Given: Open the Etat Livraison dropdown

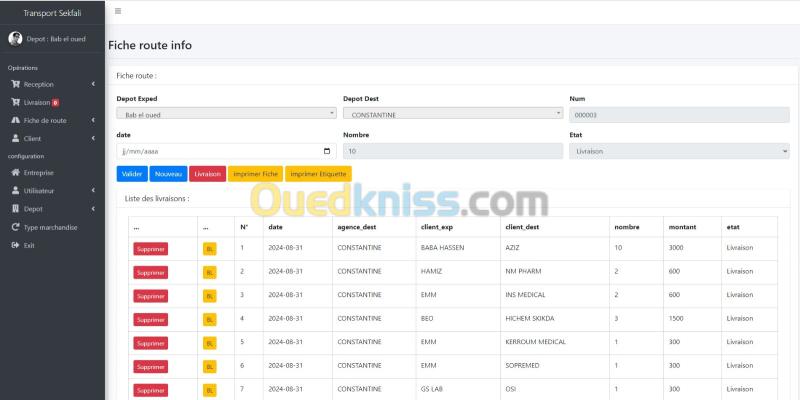Looking at the screenshot, I should click(679, 151).
